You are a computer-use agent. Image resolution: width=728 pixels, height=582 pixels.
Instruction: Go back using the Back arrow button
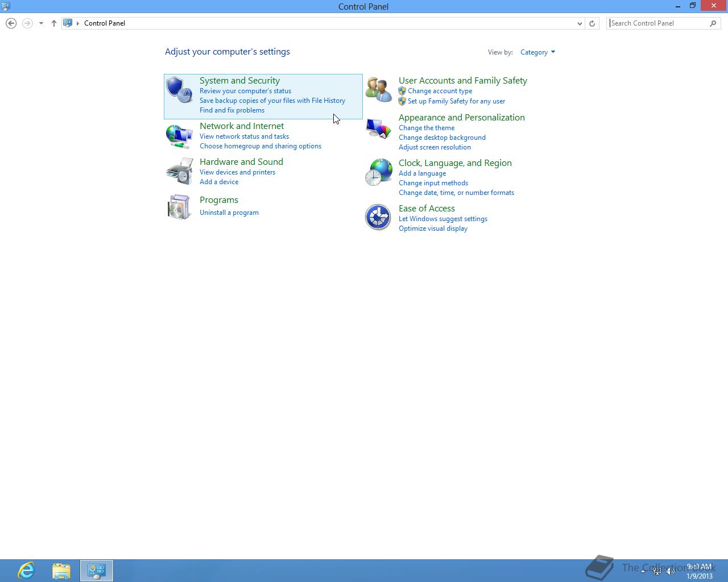point(11,23)
